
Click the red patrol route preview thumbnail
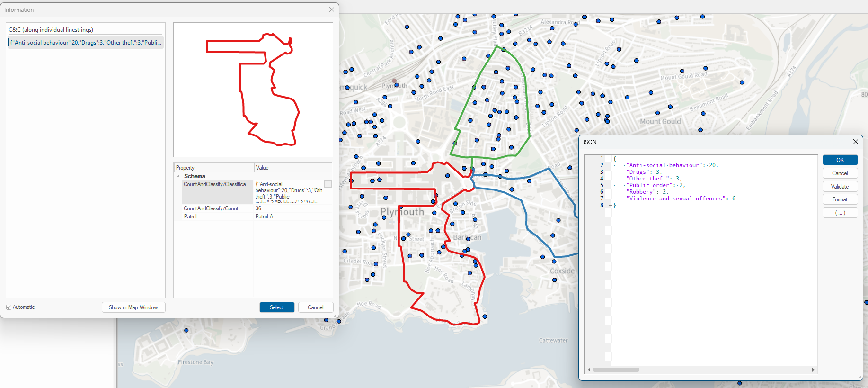click(x=253, y=90)
